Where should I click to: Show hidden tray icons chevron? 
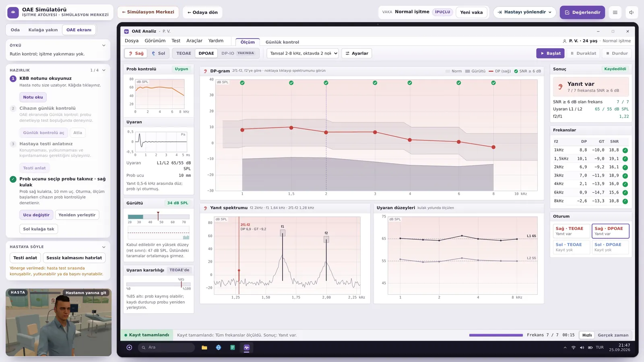[x=565, y=348]
